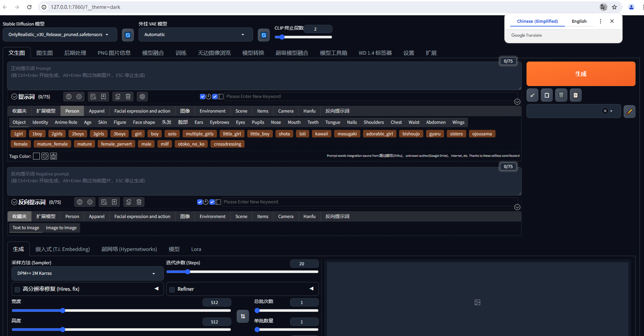The width and height of the screenshot is (644, 336).
Task: Open the external VAE model dropdown
Action: click(196, 35)
